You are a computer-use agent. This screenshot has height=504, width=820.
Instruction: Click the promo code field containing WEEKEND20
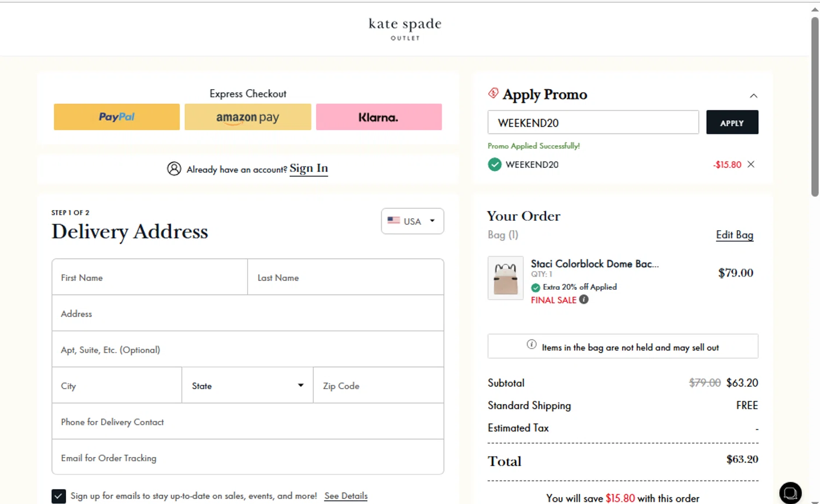(593, 122)
